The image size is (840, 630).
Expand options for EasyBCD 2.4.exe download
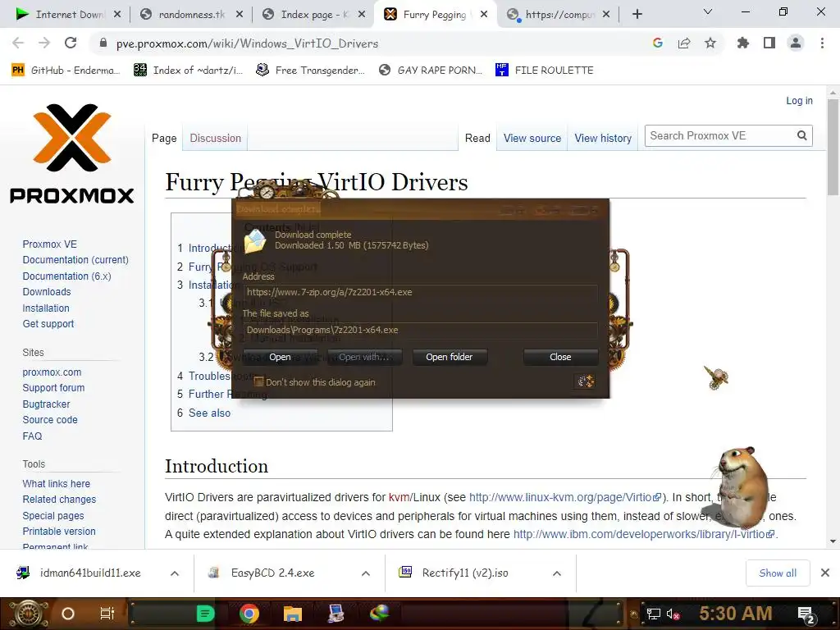366,573
